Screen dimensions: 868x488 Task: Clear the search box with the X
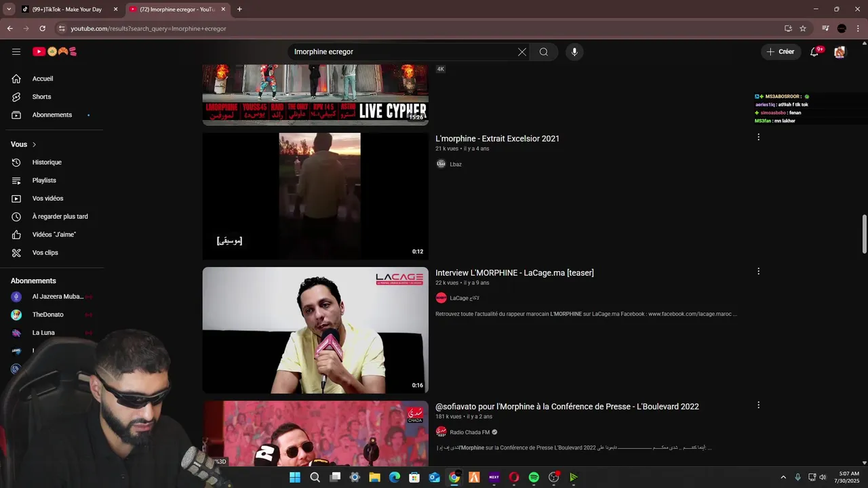(522, 52)
